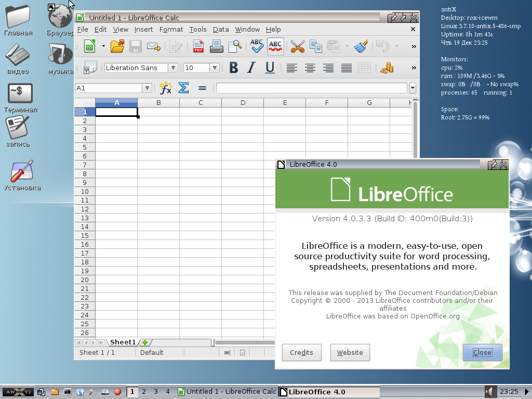Screen dimensions: 532x399
Task: Open the dropdown arrow next to New spreadsheet icon
Action: tap(103, 46)
